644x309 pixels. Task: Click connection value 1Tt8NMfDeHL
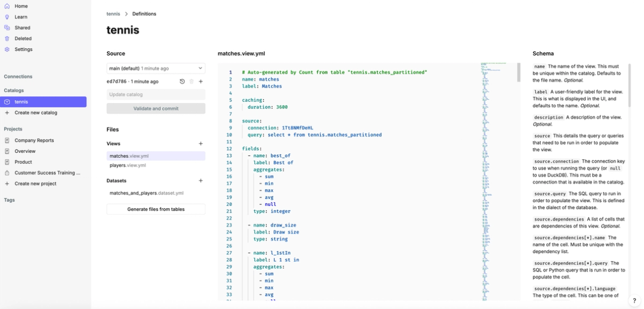pos(298,128)
